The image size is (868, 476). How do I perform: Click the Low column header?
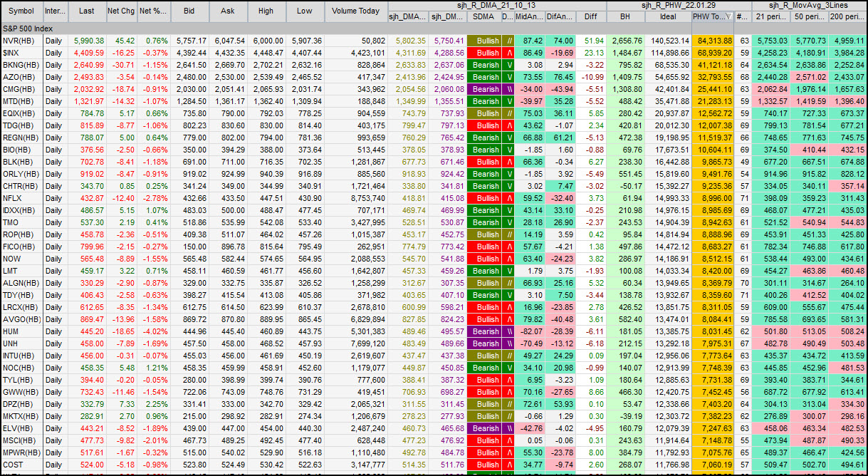(305, 11)
